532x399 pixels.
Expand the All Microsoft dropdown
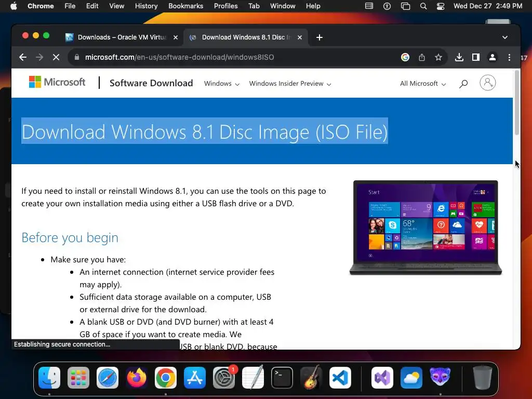click(423, 84)
